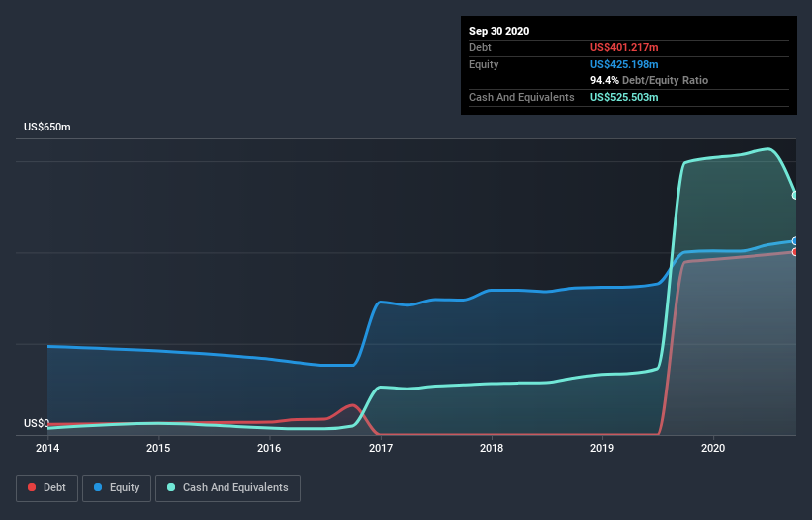
Task: Click the US$0 axis label
Action: [37, 423]
